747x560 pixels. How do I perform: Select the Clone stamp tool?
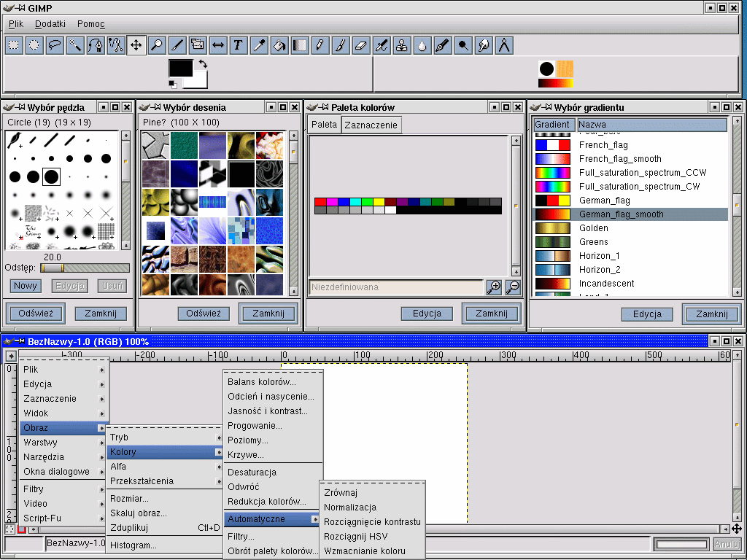pos(402,46)
